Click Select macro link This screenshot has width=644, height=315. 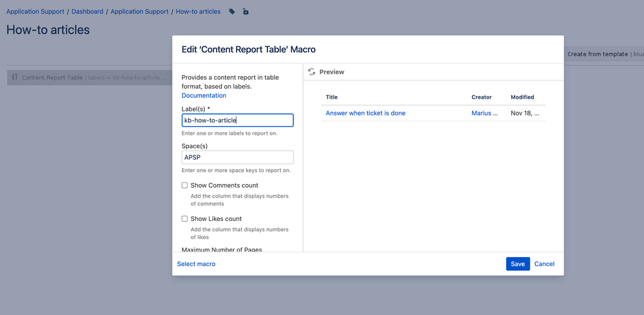coord(197,263)
